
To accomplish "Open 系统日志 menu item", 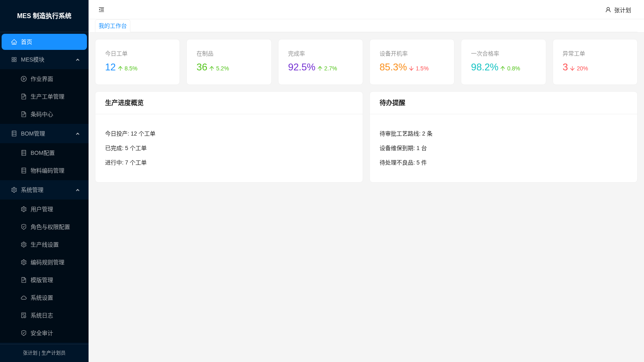I will coord(44,315).
